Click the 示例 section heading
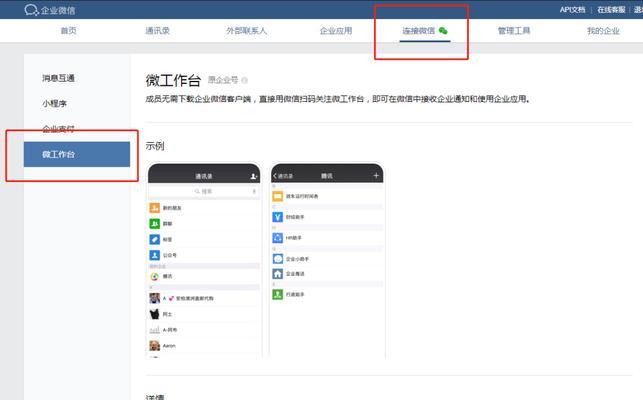The image size is (643, 400). 155,146
